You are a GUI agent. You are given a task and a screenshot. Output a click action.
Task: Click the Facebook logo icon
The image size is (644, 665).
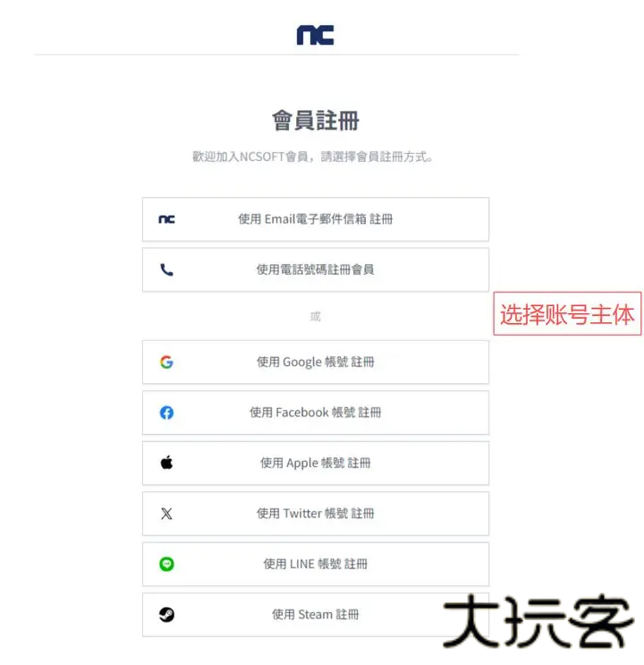coord(166,413)
